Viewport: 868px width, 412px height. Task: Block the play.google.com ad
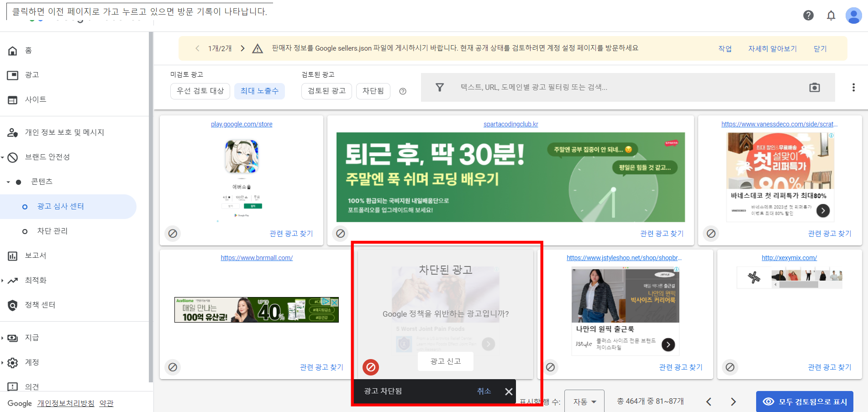pos(173,234)
